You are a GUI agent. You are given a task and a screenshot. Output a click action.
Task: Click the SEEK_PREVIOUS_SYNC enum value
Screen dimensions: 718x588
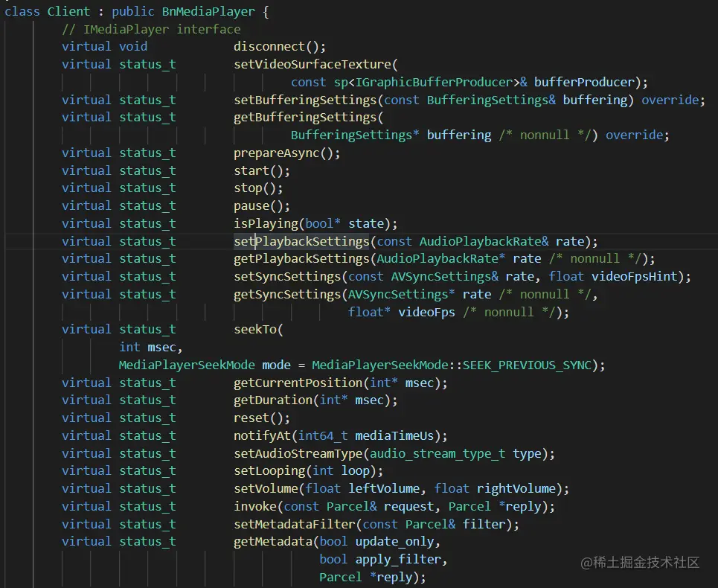pyautogui.click(x=527, y=365)
